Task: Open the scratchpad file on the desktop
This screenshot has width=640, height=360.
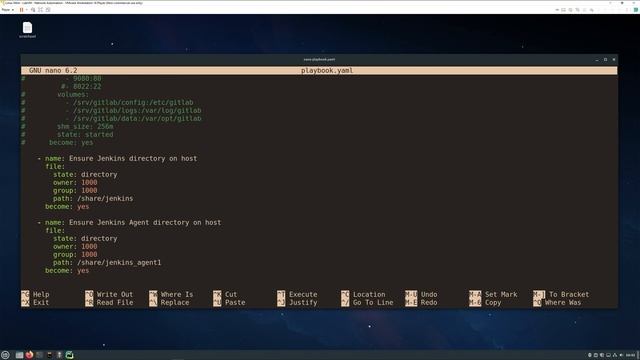Action: [x=27, y=30]
